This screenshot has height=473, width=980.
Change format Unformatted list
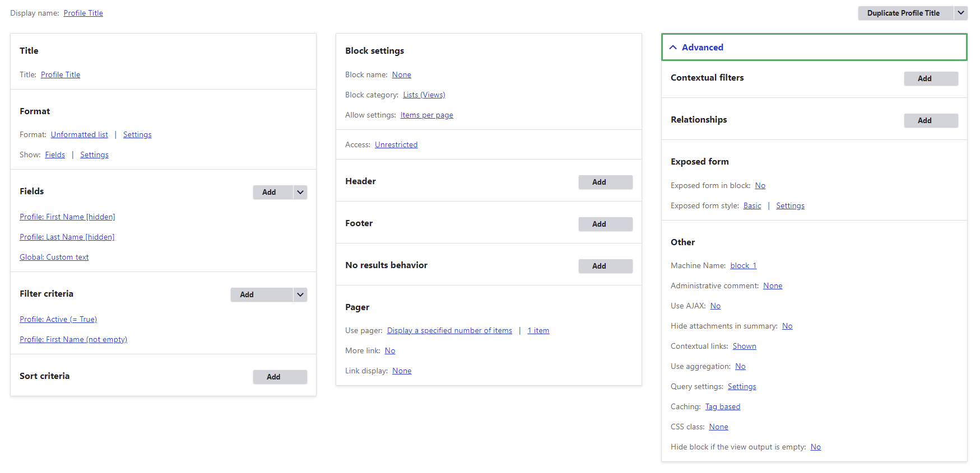coord(80,134)
